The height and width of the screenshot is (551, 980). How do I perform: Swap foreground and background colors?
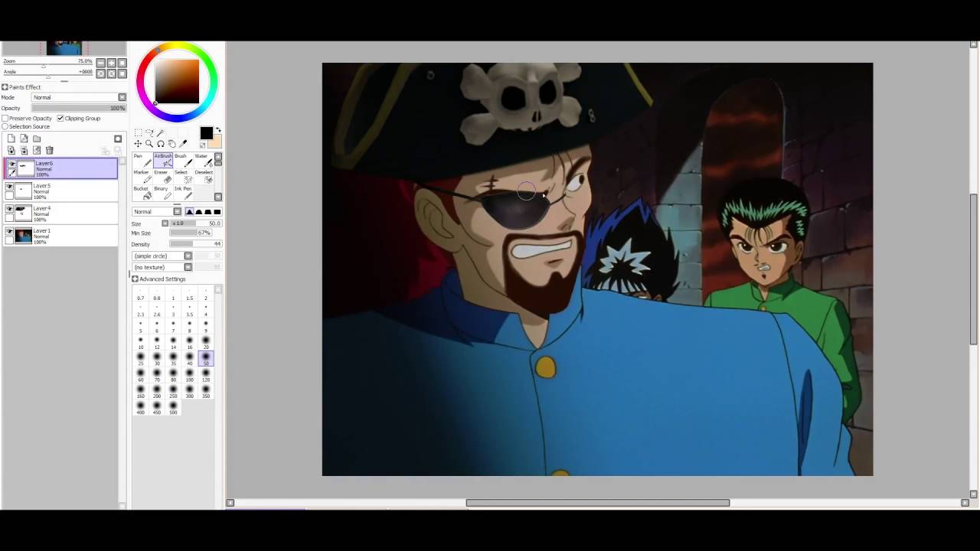pos(218,129)
